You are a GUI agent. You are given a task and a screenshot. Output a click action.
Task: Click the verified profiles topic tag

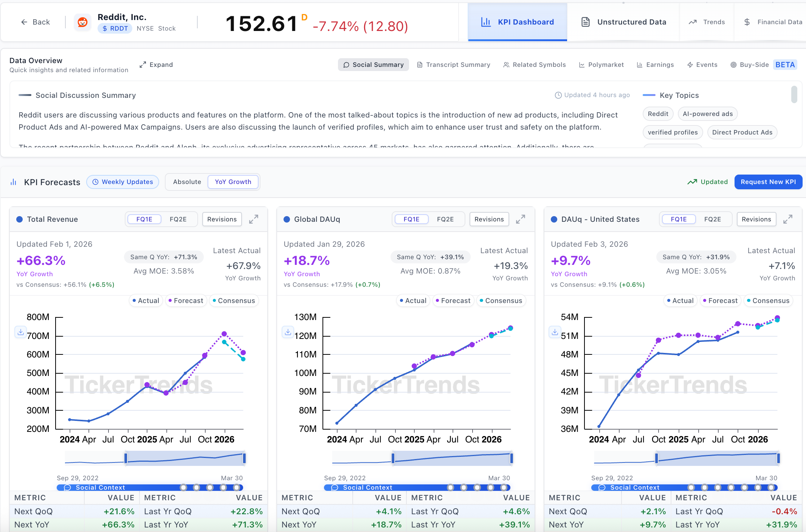tap(673, 132)
